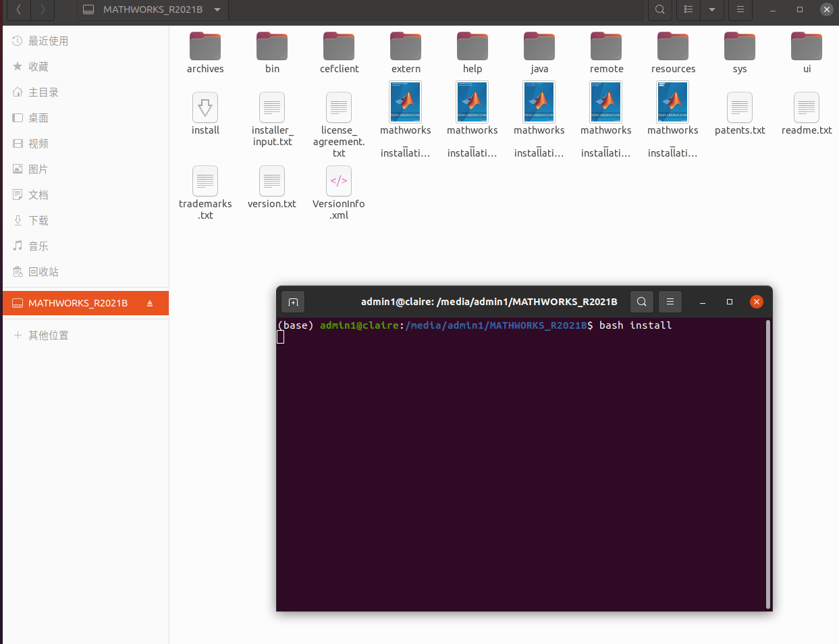Minimize the terminal window
This screenshot has height=644, width=839.
tap(703, 302)
